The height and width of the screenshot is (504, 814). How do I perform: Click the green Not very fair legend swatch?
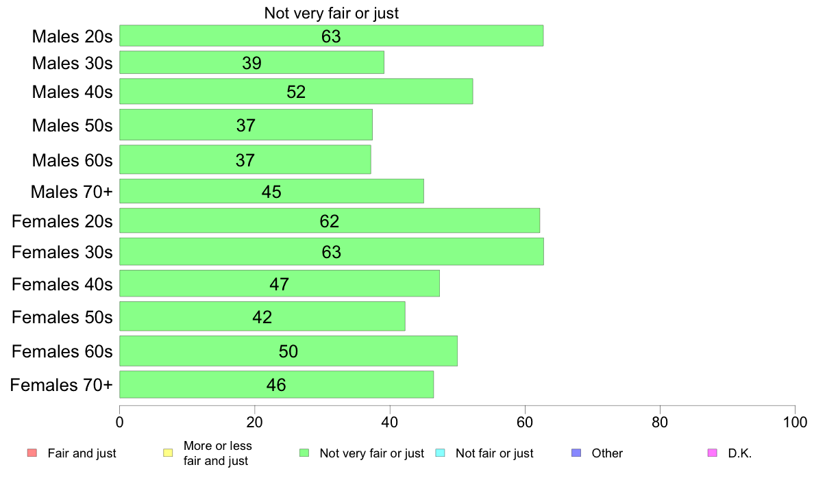(304, 453)
